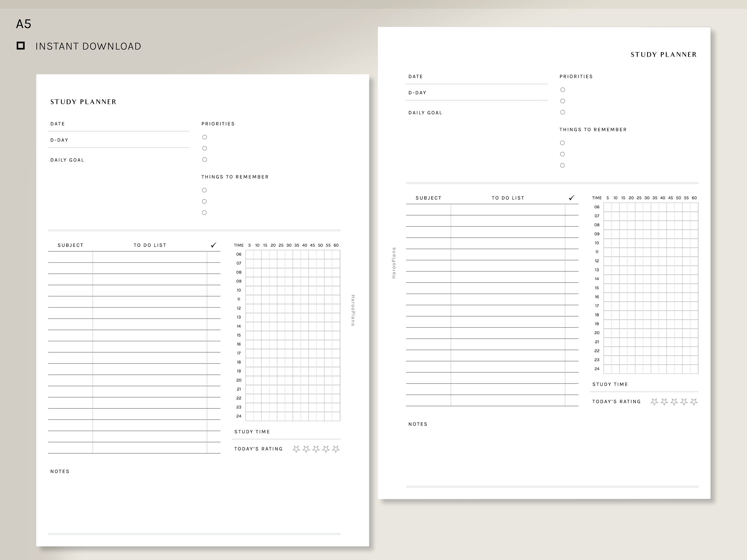Click the SUBJECT column header on the right page

pyautogui.click(x=428, y=198)
